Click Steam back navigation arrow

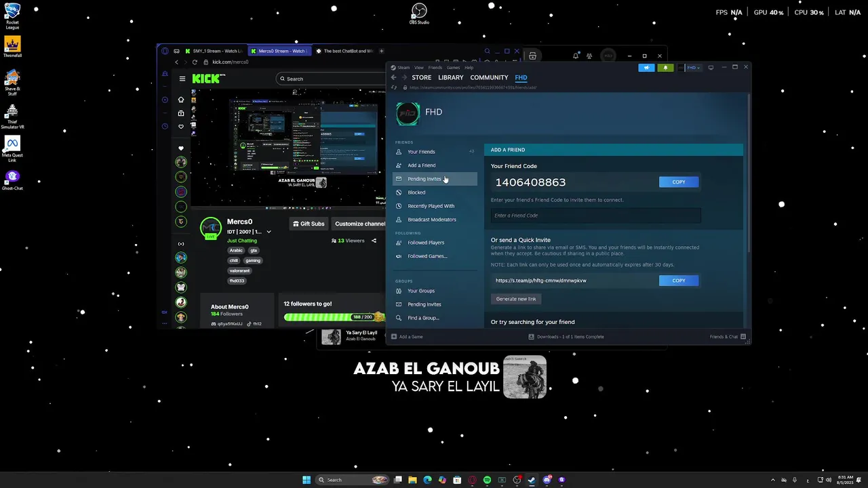(x=393, y=77)
